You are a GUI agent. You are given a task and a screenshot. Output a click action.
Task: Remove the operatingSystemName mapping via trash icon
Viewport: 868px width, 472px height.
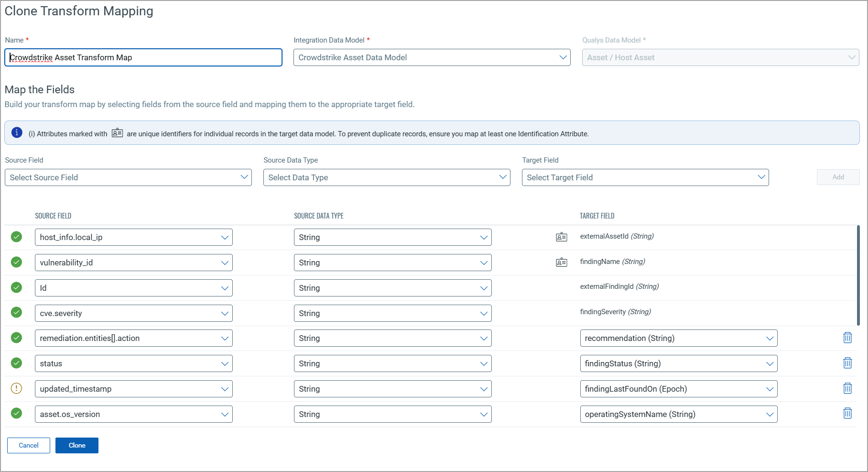click(x=847, y=413)
